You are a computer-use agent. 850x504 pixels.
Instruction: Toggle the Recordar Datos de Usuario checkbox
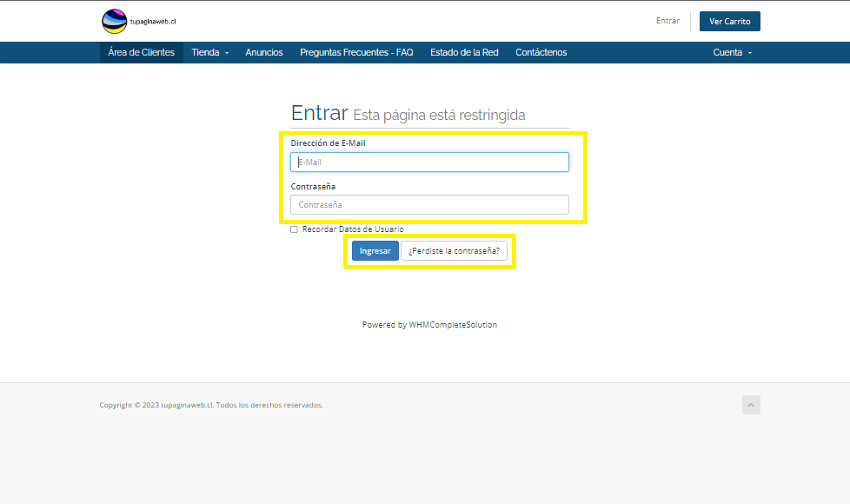point(294,229)
